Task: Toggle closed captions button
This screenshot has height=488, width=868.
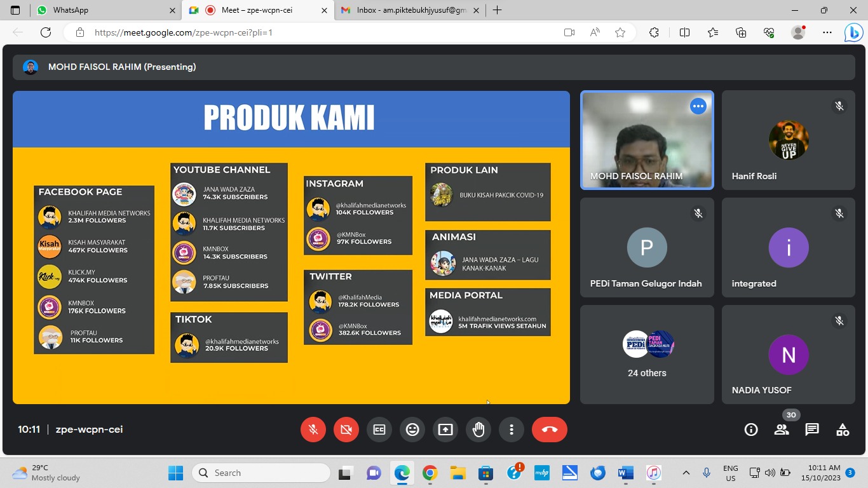Action: (379, 430)
